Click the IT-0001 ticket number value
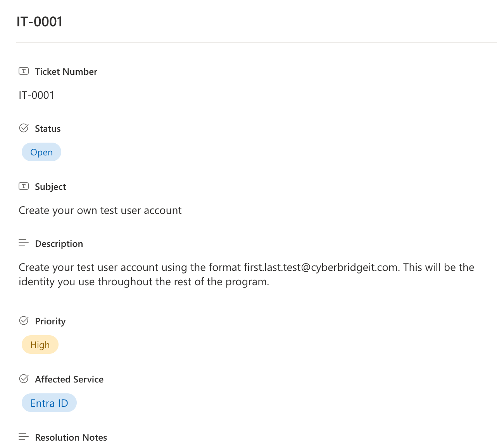This screenshot has width=497, height=448. coord(36,95)
